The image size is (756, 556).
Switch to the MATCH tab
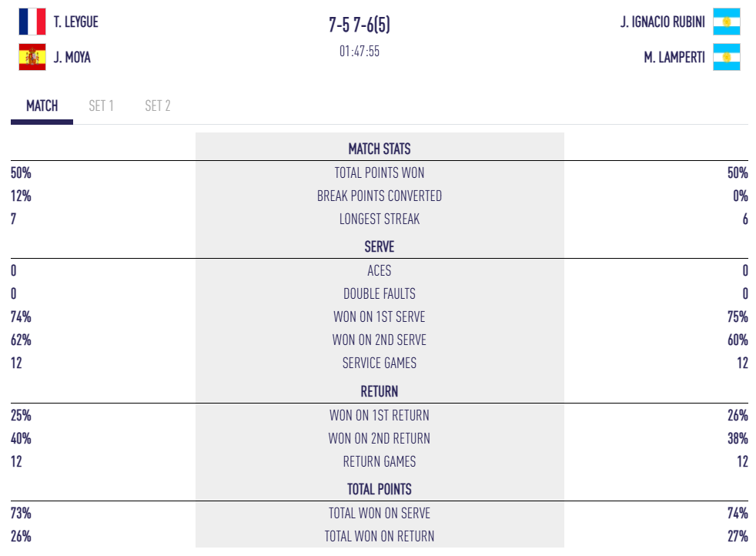(42, 106)
